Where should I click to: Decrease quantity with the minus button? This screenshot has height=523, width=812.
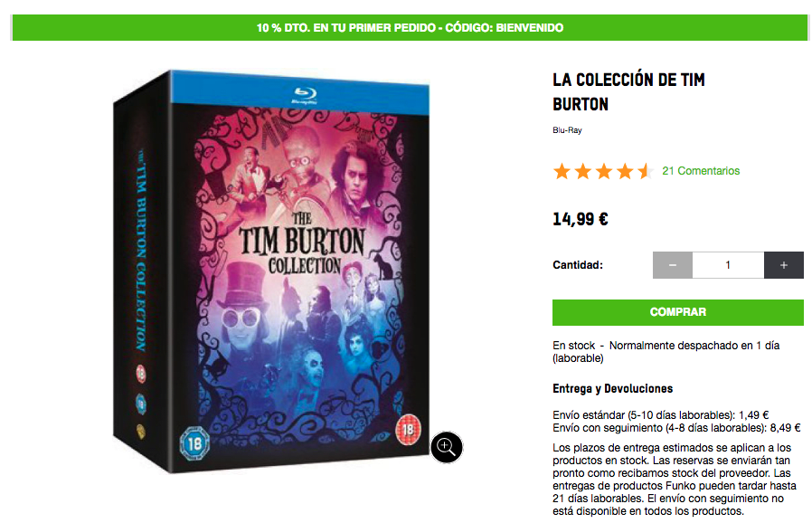(x=672, y=265)
